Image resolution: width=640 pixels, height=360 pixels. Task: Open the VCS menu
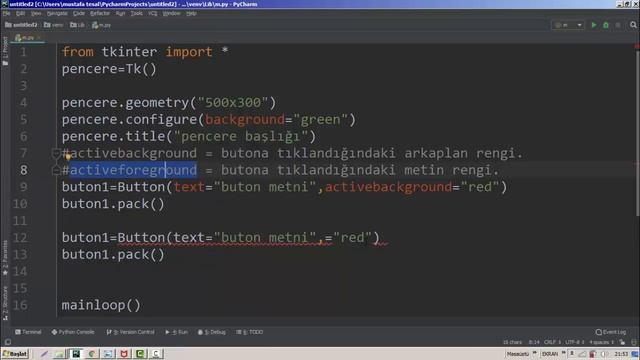(x=153, y=13)
